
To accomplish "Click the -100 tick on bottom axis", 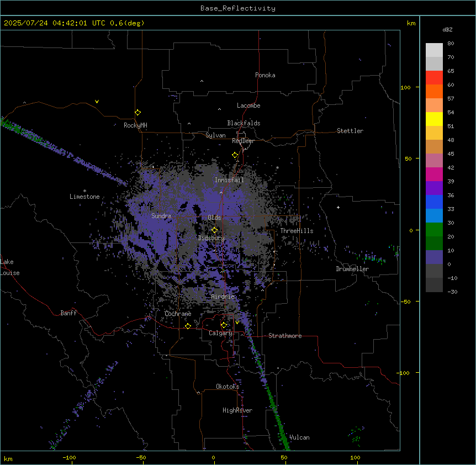I will 69,457.
